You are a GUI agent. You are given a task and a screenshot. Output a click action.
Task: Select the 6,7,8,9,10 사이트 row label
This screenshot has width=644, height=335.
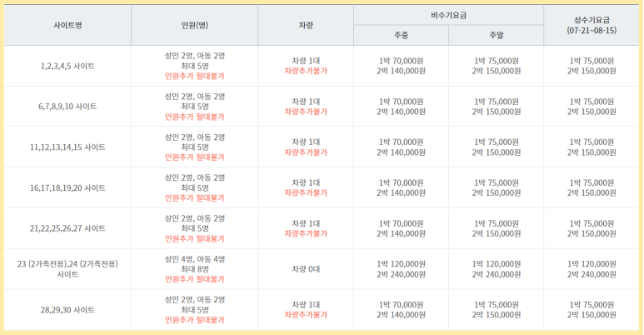(67, 107)
